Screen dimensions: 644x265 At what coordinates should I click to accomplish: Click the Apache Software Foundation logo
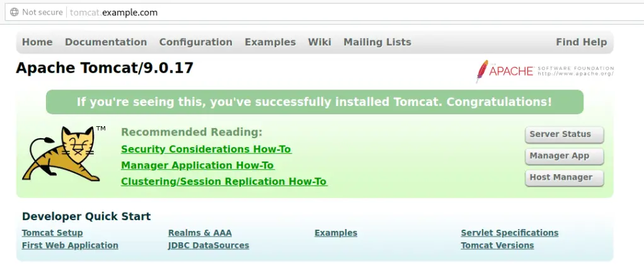544,71
